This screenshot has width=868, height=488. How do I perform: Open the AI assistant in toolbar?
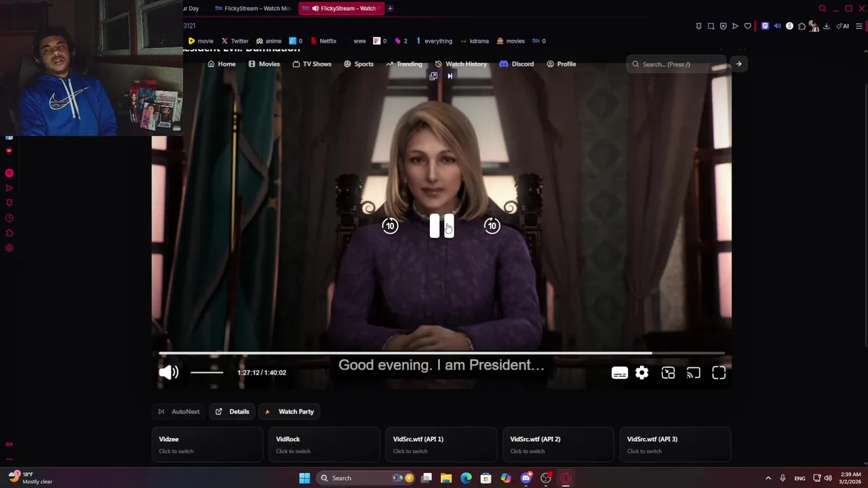842,26
